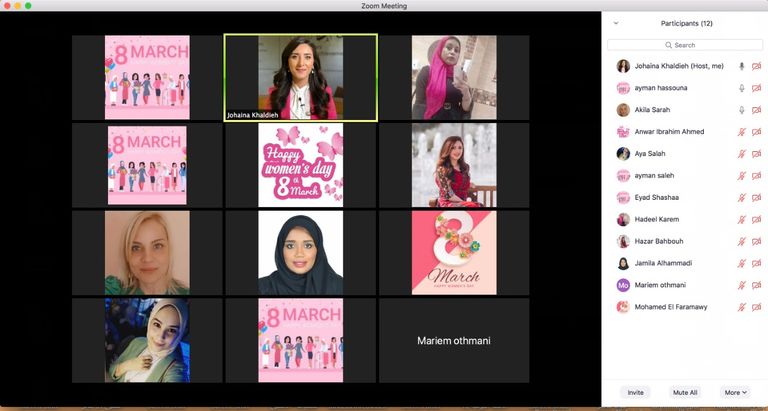
Task: Click the Happy women's day video tile
Action: pyautogui.click(x=300, y=165)
